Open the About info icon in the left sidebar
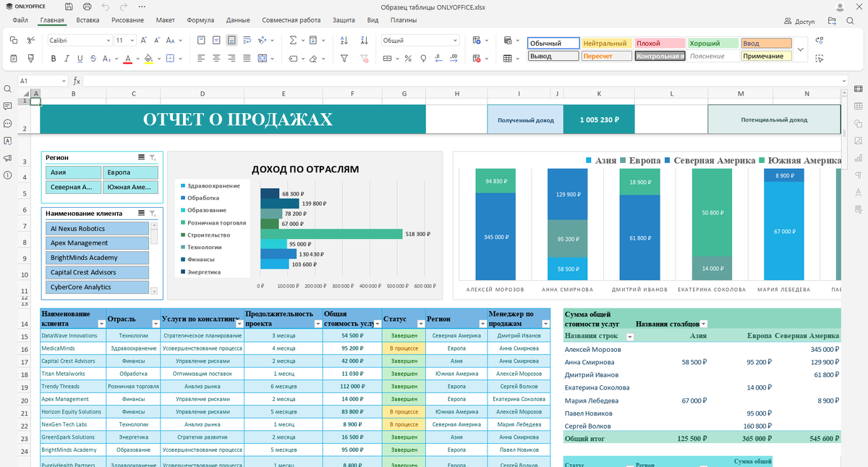 coord(7,175)
